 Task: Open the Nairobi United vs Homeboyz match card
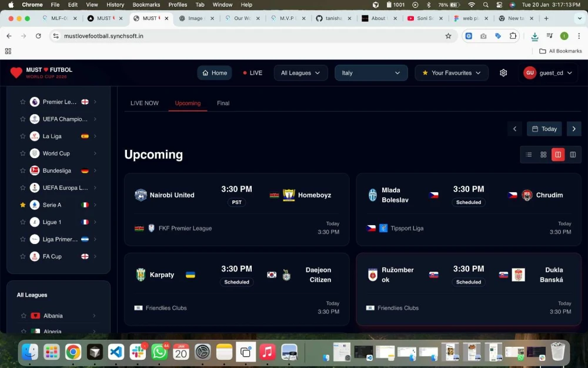pyautogui.click(x=236, y=209)
